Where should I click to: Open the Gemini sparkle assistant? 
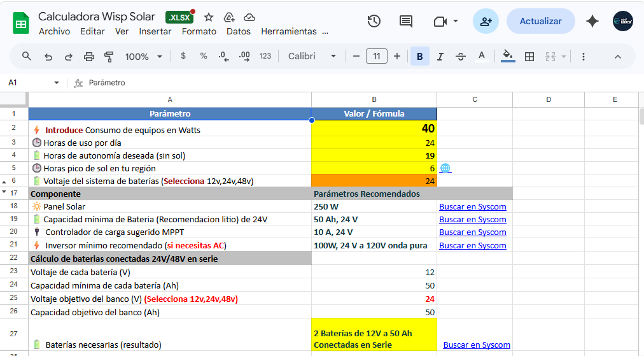click(x=592, y=21)
